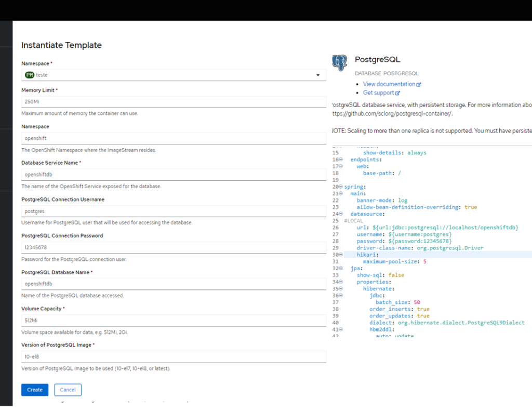Click the PostgreSQL9Dialect dialect line
Image resolution: width=532 pixels, height=411 pixels.
(447, 323)
